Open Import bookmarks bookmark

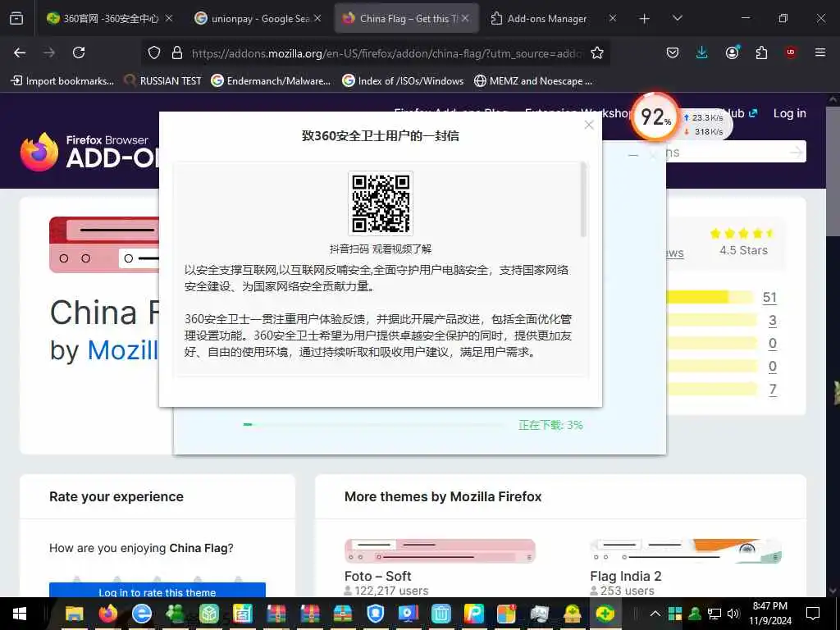[x=62, y=81]
